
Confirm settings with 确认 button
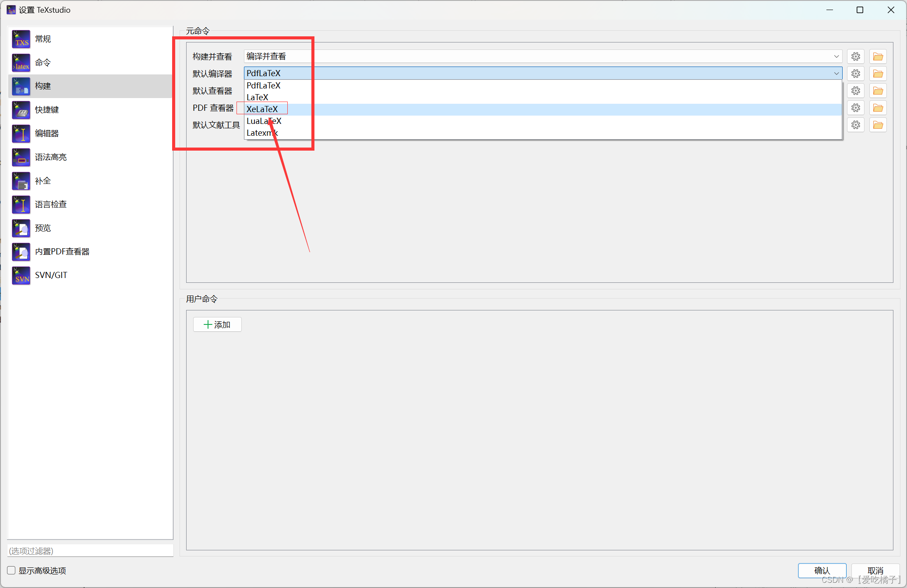tap(822, 570)
